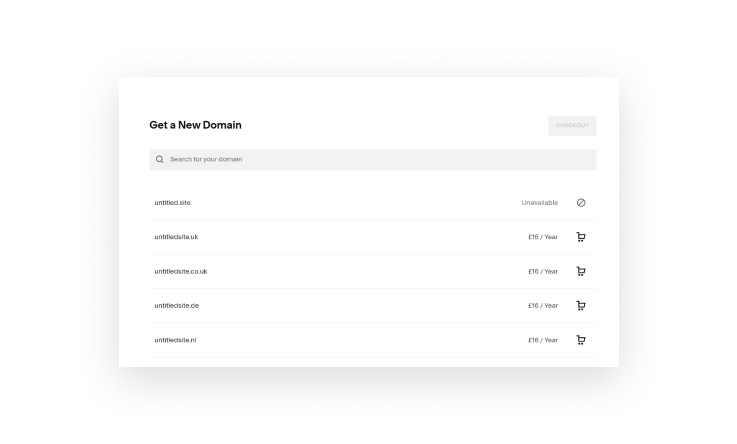The image size is (737, 444).
Task: Click the price for untitledsite.co.uk
Action: pyautogui.click(x=543, y=271)
